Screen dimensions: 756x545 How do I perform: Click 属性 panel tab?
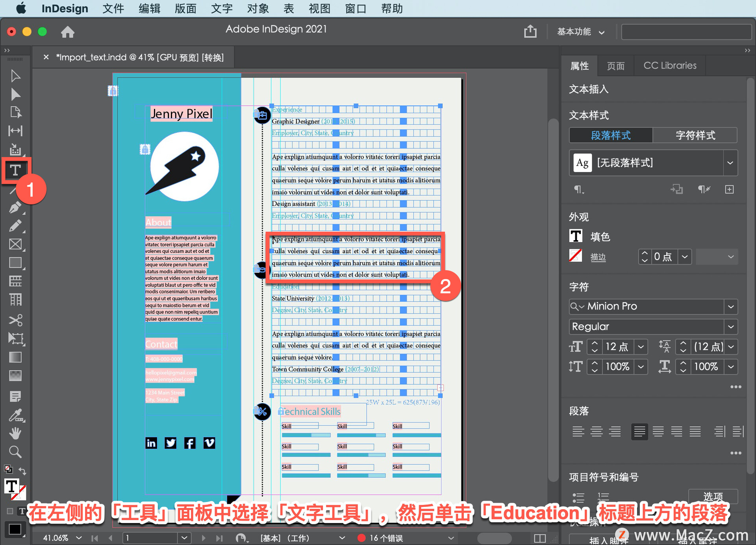580,65
